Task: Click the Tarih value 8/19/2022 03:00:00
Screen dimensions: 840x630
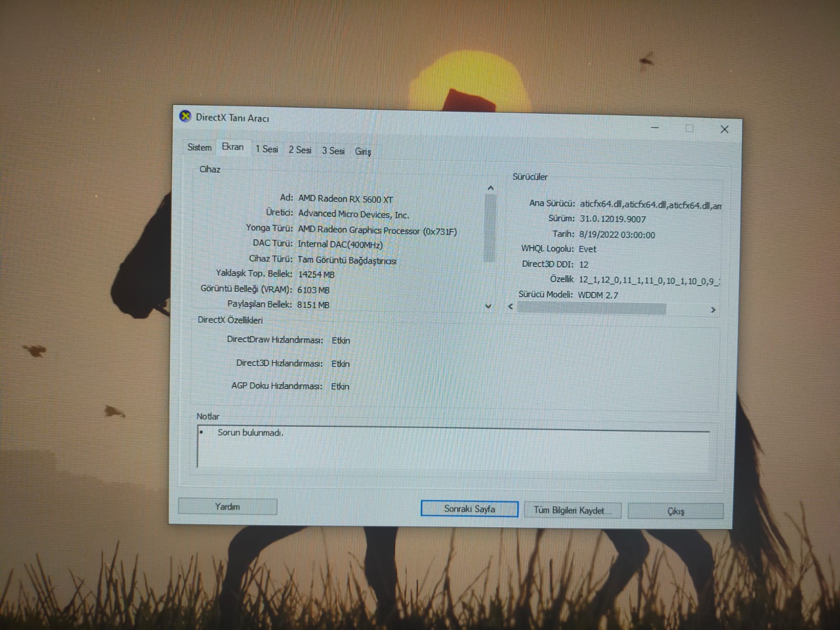Action: (617, 235)
